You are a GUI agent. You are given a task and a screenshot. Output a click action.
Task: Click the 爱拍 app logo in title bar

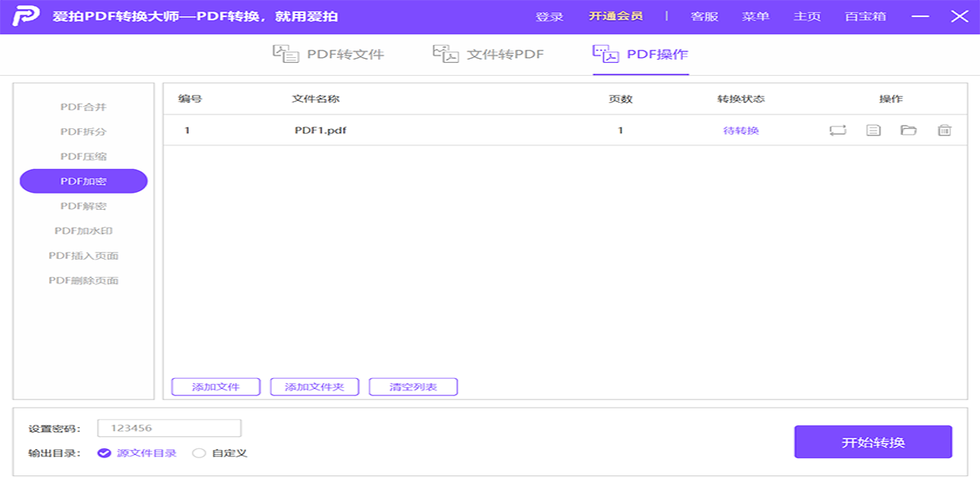tap(26, 16)
